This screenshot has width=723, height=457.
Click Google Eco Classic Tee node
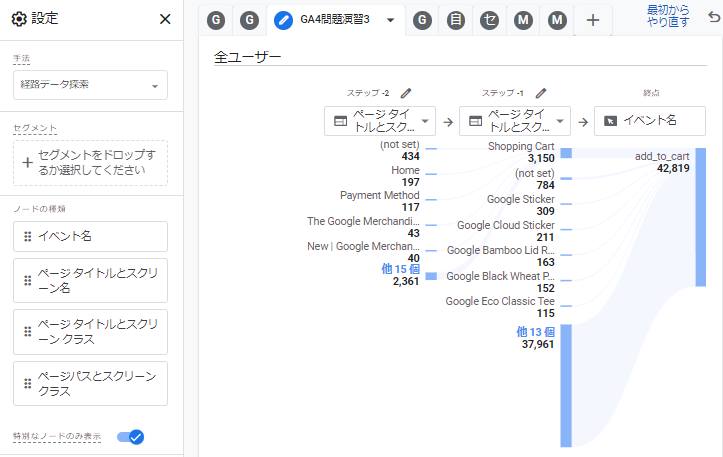(x=500, y=307)
